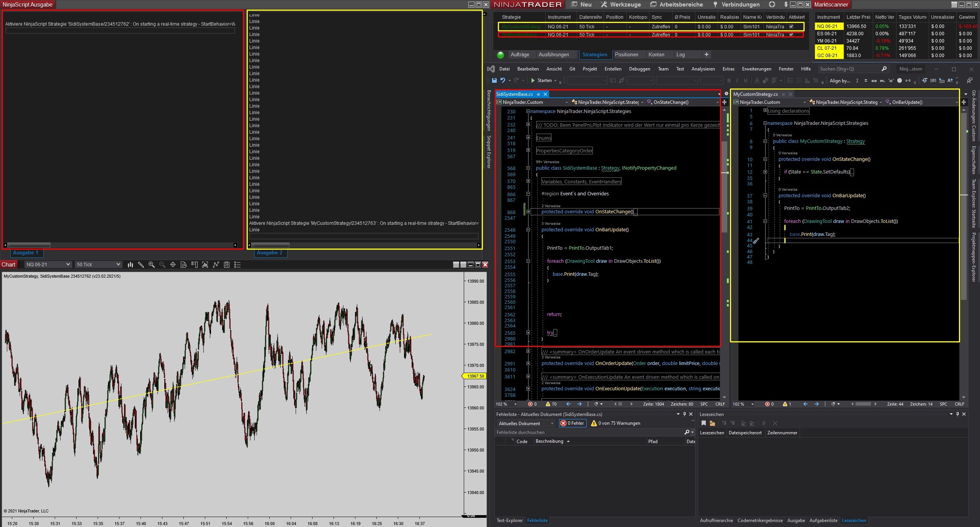Toggle the 0 Fehler filter button
Image resolution: width=980 pixels, height=527 pixels.
pos(573,423)
